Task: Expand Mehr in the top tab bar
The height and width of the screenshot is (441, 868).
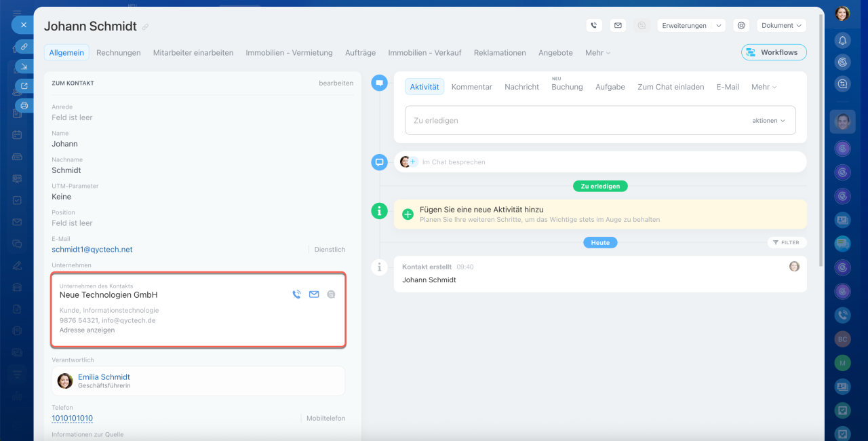Action: click(597, 53)
